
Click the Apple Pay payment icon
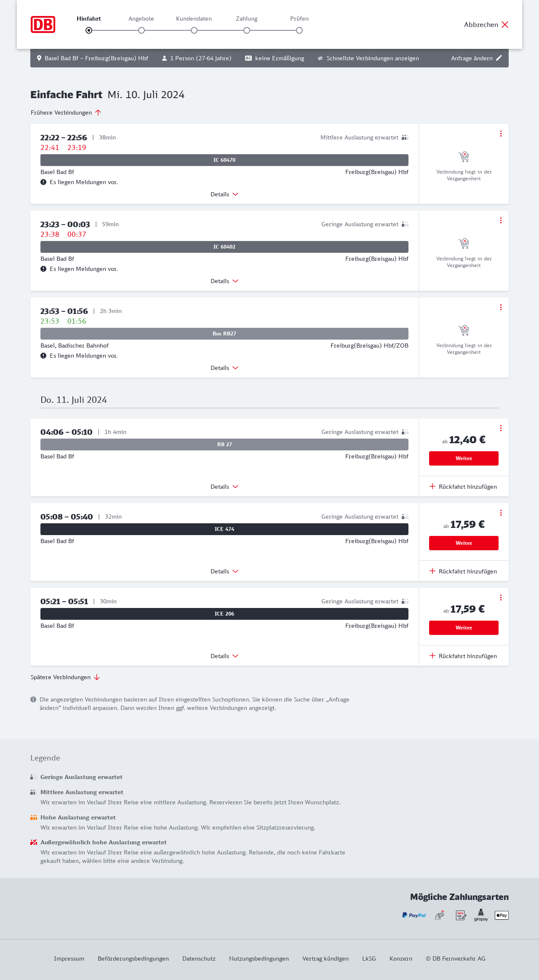[x=502, y=915]
